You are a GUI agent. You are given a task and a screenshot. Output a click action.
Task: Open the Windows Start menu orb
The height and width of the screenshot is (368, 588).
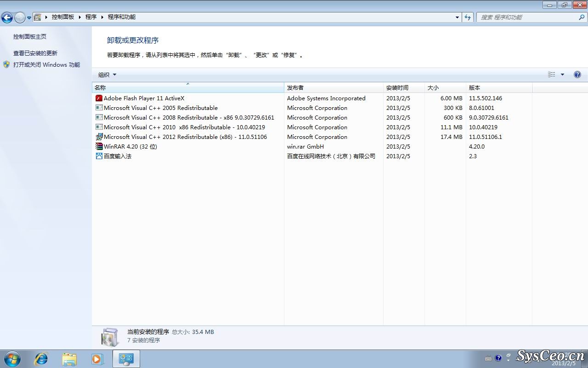(11, 359)
